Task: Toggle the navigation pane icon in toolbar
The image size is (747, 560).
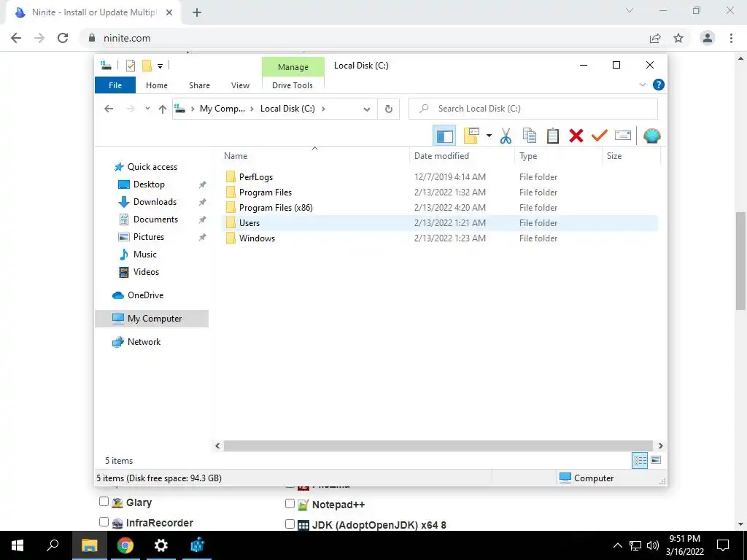Action: 444,136
